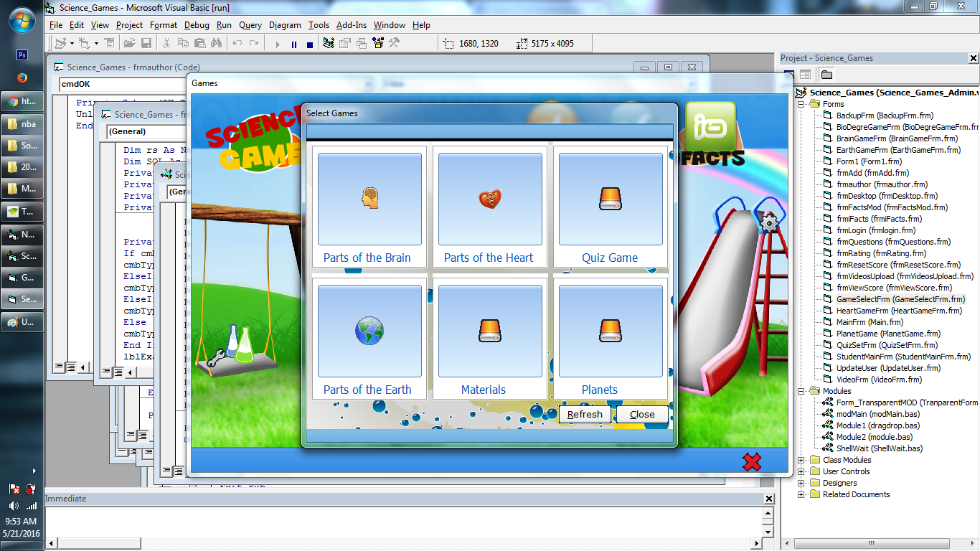Stop the running program via the End toolbar icon
Image resolution: width=980 pixels, height=551 pixels.
[x=310, y=43]
